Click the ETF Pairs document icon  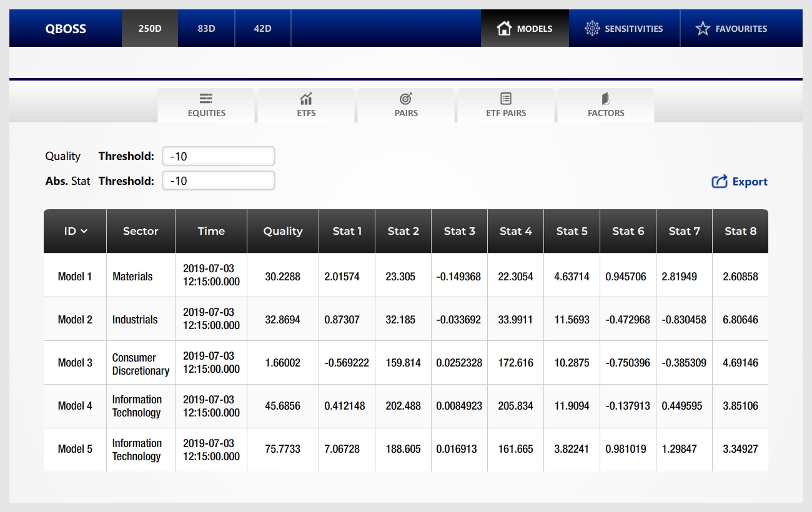(506, 99)
